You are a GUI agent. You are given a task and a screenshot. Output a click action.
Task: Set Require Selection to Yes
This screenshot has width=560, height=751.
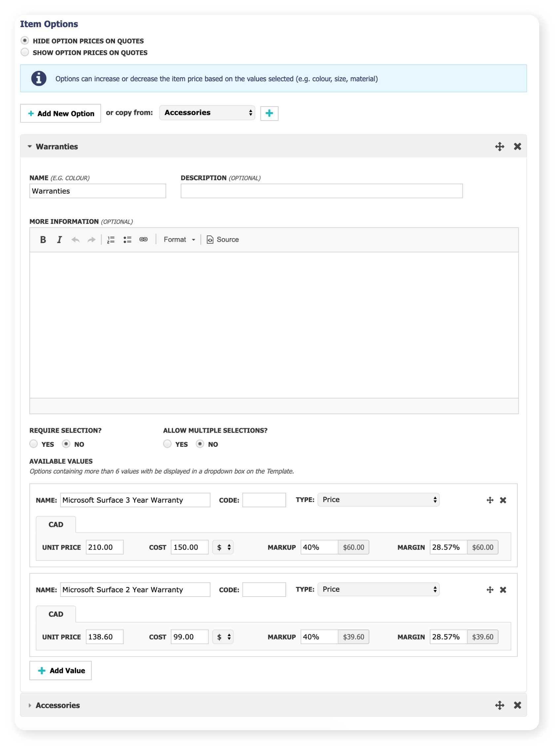coord(34,444)
